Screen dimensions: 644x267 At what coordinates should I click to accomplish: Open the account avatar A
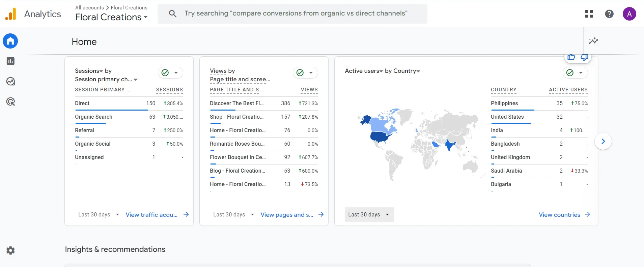tap(629, 14)
